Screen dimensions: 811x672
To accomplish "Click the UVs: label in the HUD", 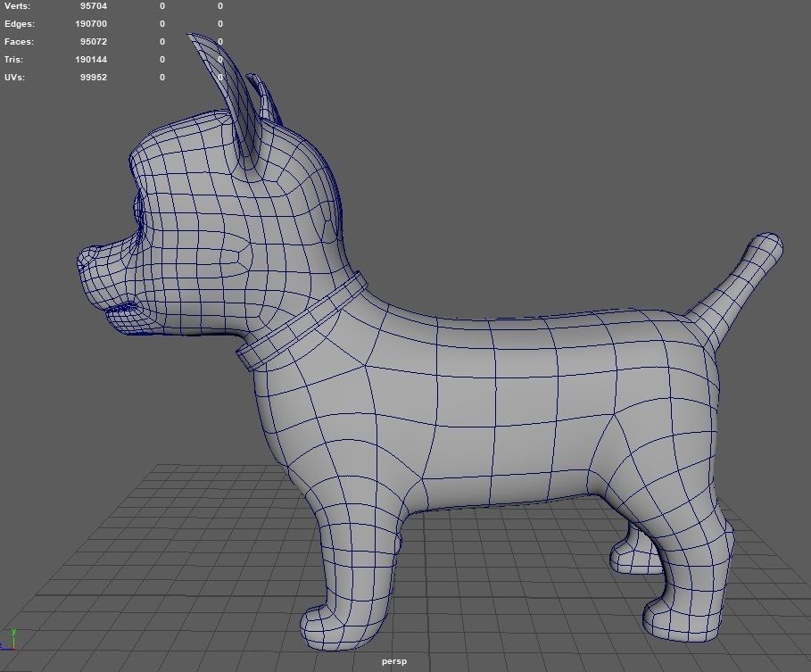I will point(14,77).
